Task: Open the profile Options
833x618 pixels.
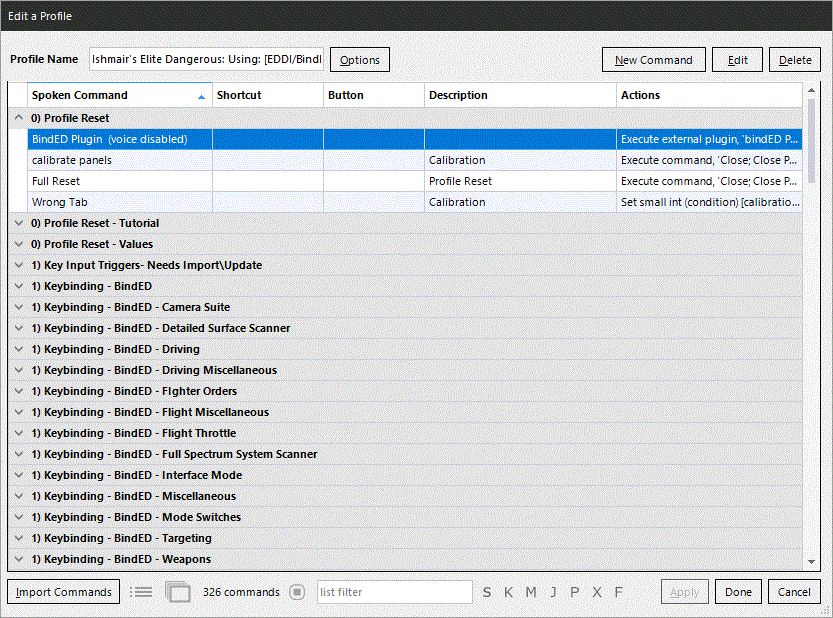Action: [x=360, y=60]
